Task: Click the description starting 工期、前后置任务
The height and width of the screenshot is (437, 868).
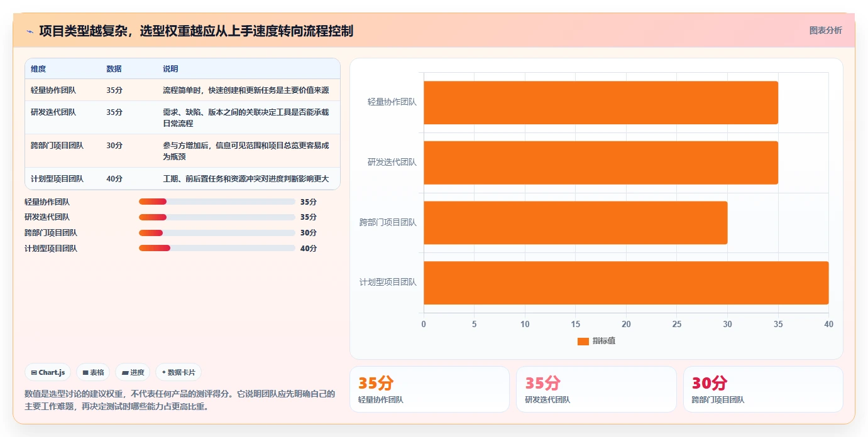Action: pos(246,178)
